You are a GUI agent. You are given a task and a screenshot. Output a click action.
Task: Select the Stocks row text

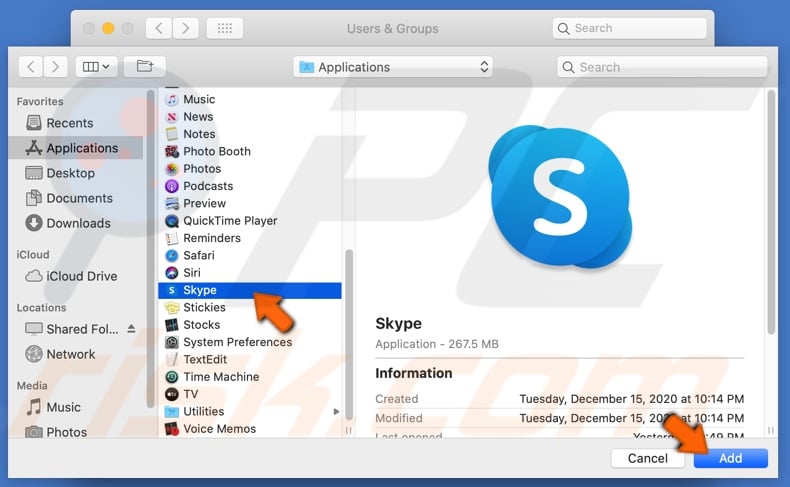tap(202, 325)
